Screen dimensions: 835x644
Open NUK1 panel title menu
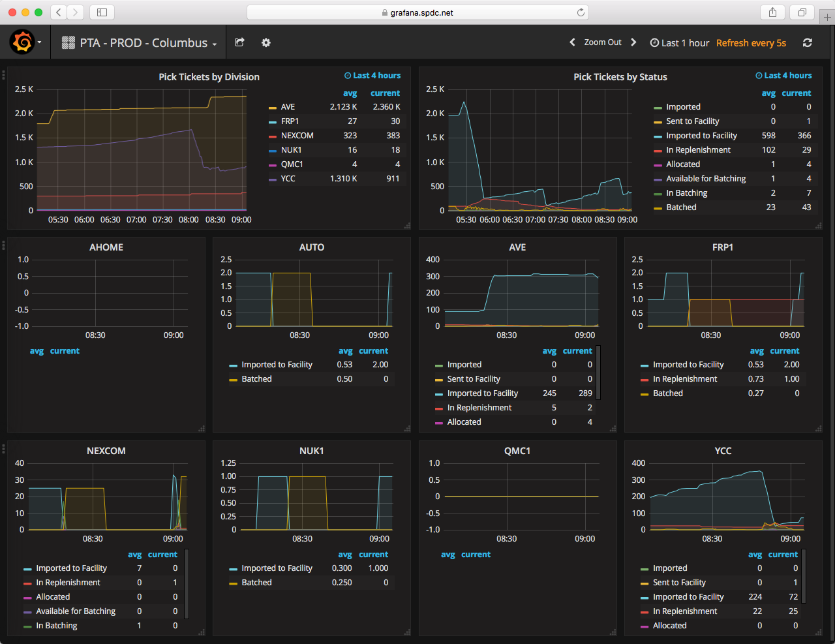point(311,451)
